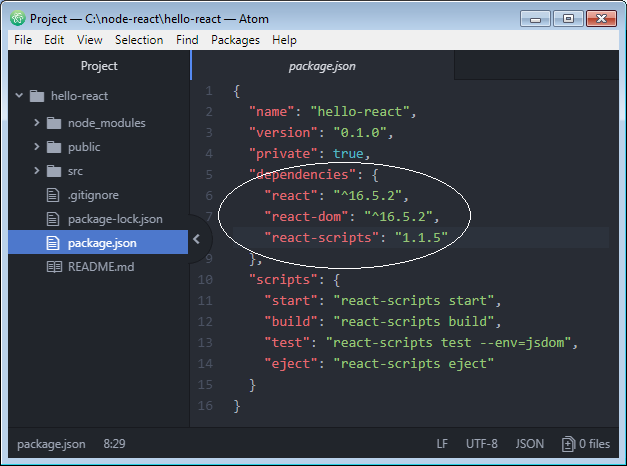Click the "start" key on line 11
Screen dimensions: 627x466
click(291, 301)
